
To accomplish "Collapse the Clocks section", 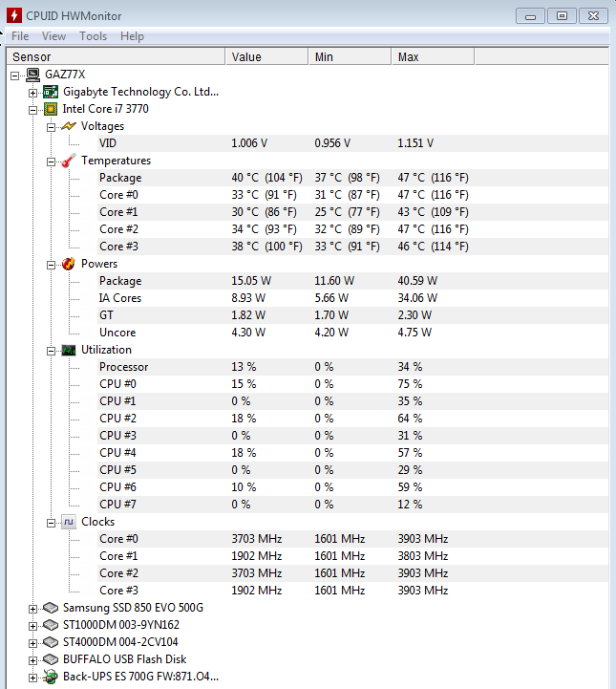I will coord(51,523).
